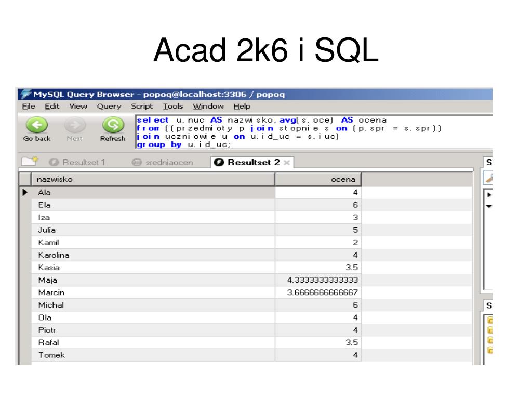
Task: Open the Help menu
Action: click(x=242, y=107)
